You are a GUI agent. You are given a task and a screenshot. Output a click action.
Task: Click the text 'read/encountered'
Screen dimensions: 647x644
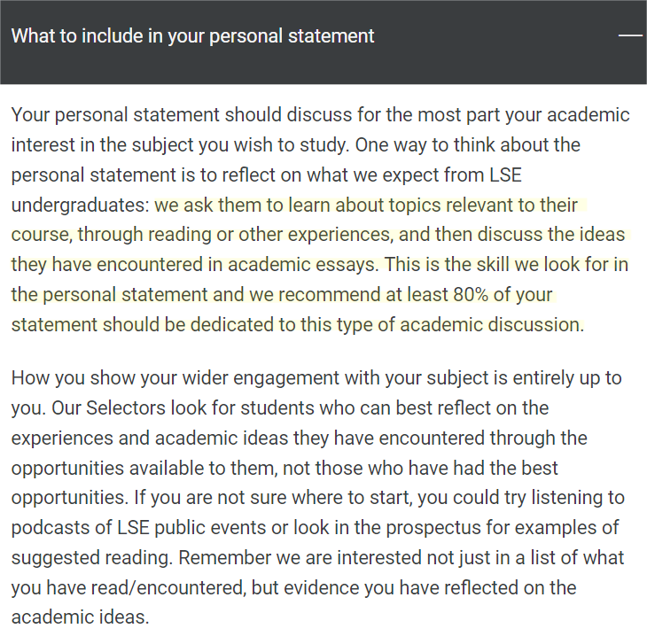click(168, 587)
